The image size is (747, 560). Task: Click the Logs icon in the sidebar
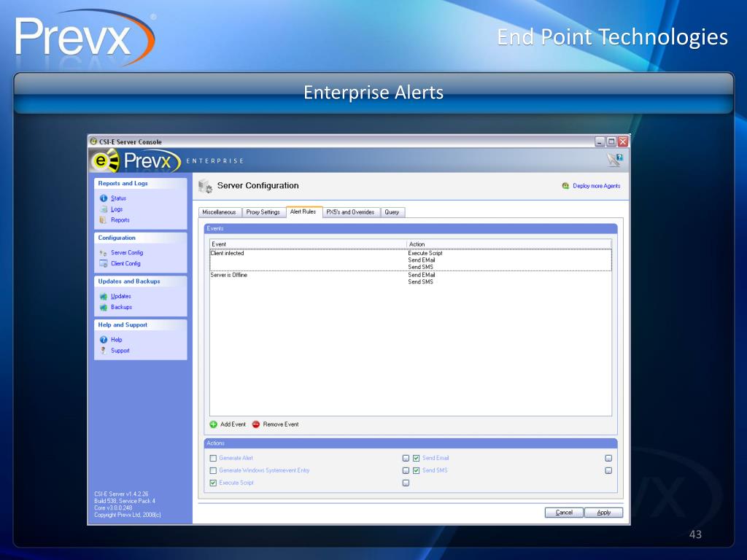(x=104, y=209)
